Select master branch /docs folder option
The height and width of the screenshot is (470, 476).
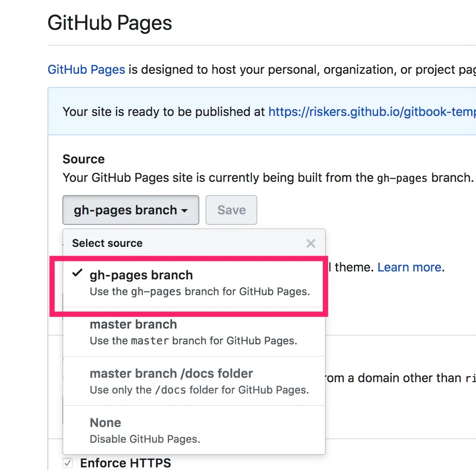[194, 381]
